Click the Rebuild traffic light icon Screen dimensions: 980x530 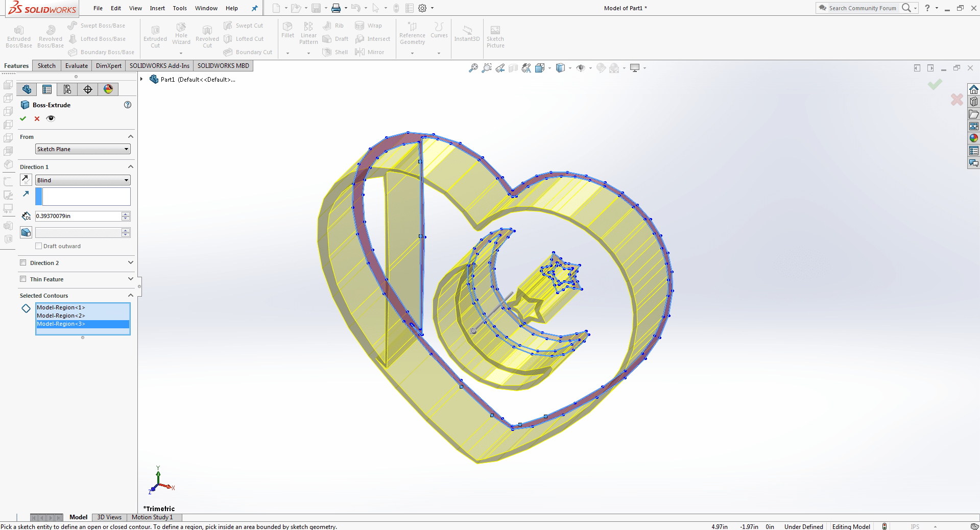[x=396, y=8]
